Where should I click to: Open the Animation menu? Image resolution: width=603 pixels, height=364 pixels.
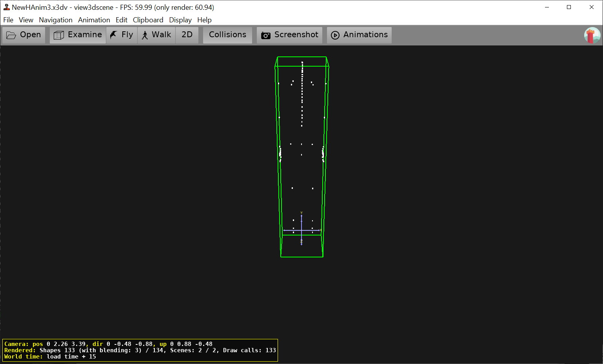(94, 20)
